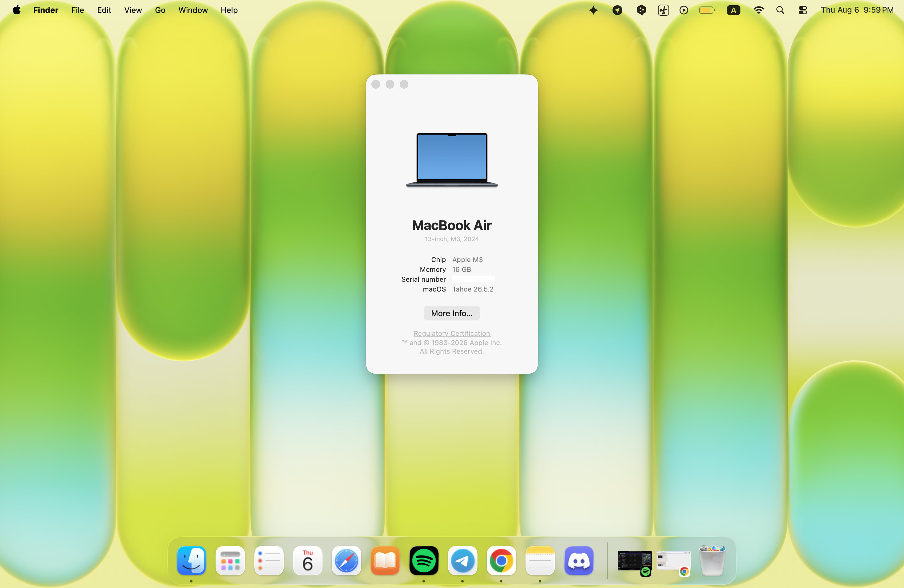904x588 pixels.
Task: Open Notes from the Dock
Action: (540, 561)
